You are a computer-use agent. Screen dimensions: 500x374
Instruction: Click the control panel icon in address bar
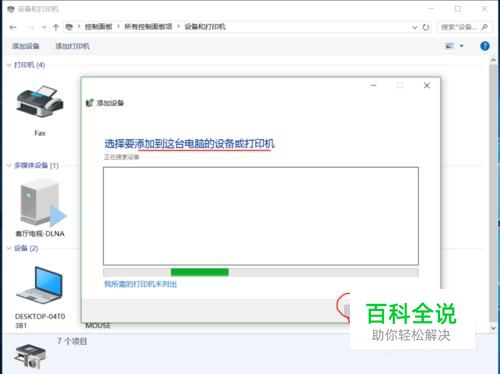point(69,27)
